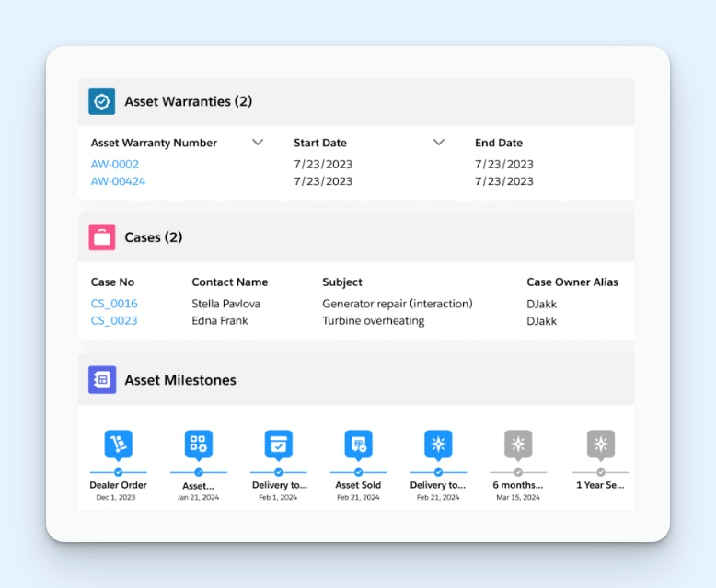Click the purple Asset Milestones icon
The width and height of the screenshot is (716, 588).
tap(102, 379)
